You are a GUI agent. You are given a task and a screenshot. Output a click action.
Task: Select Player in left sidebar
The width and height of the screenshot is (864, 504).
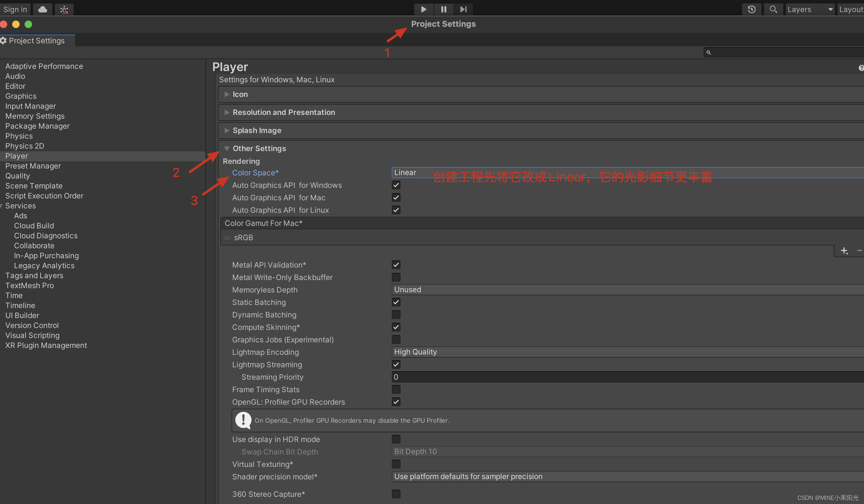tap(16, 155)
